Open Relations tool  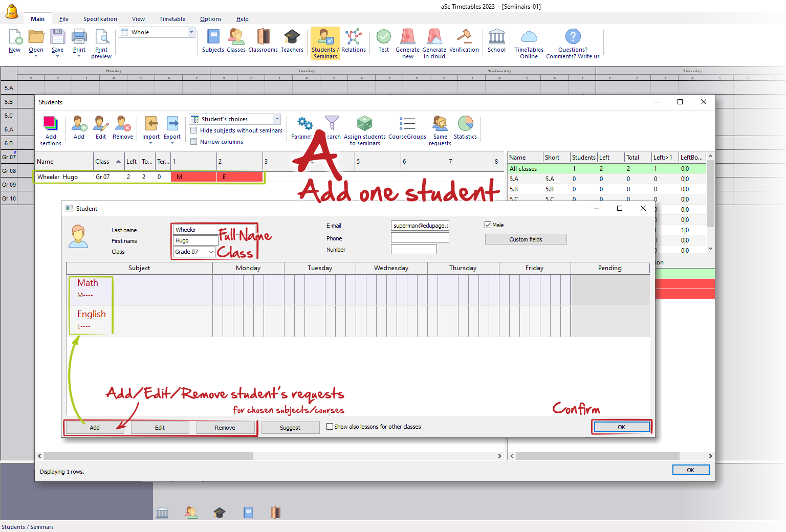click(x=354, y=41)
